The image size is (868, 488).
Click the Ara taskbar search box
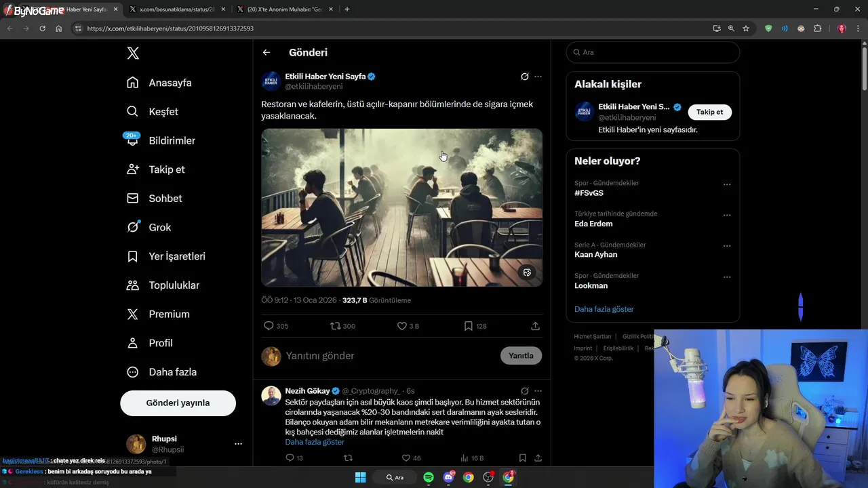[395, 477]
